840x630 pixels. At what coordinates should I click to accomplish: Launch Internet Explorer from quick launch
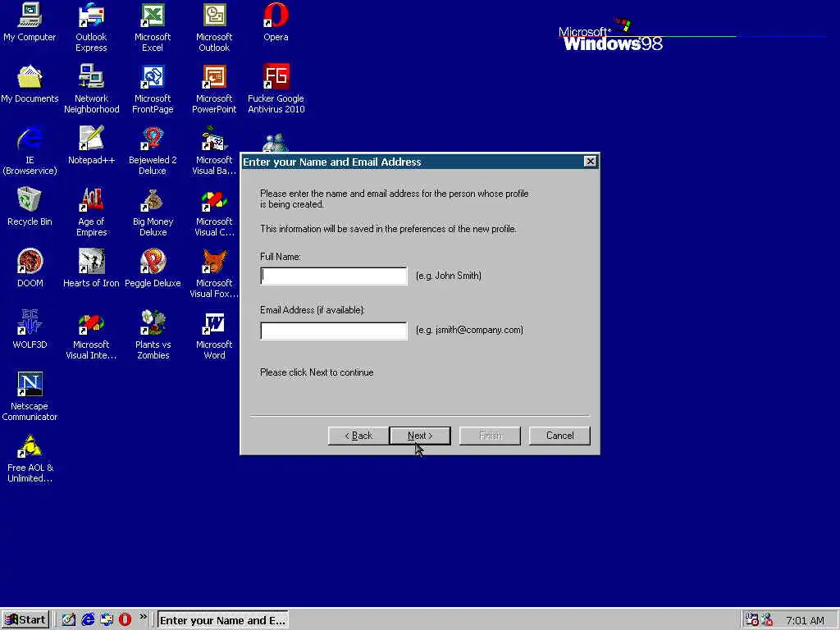(88, 620)
